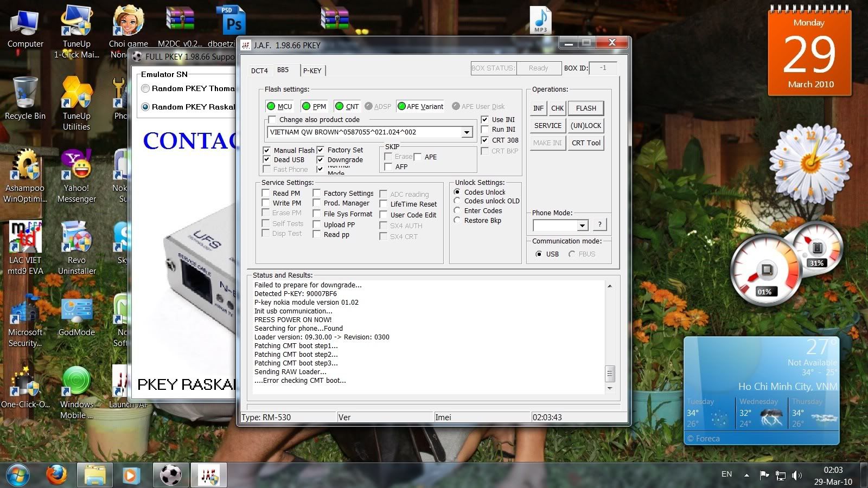The width and height of the screenshot is (868, 488).
Task: Click the FLASH button
Action: pyautogui.click(x=586, y=108)
